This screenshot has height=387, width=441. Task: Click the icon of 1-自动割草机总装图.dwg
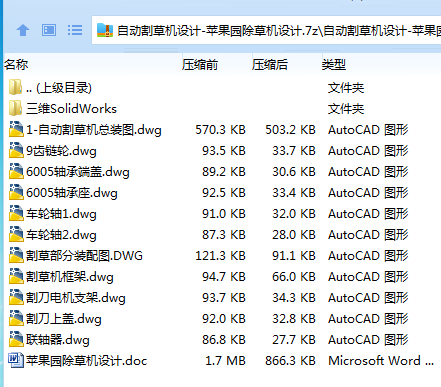pyautogui.click(x=16, y=129)
